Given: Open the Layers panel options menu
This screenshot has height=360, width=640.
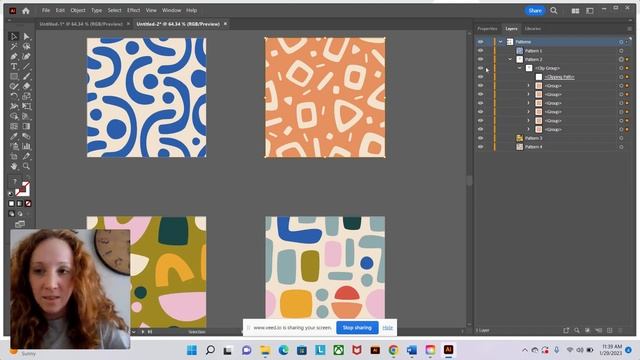Looking at the screenshot, I should click(629, 29).
